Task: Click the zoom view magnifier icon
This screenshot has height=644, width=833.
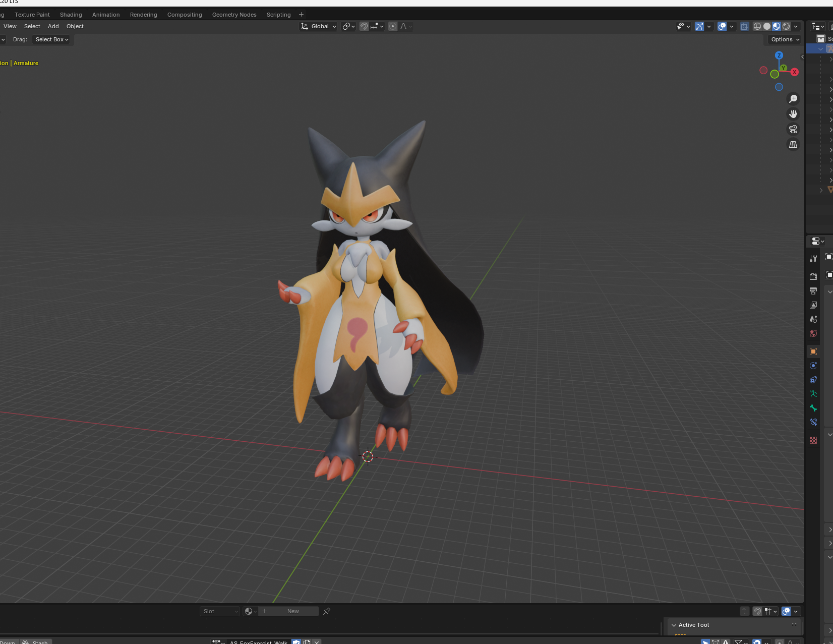Action: pos(793,99)
